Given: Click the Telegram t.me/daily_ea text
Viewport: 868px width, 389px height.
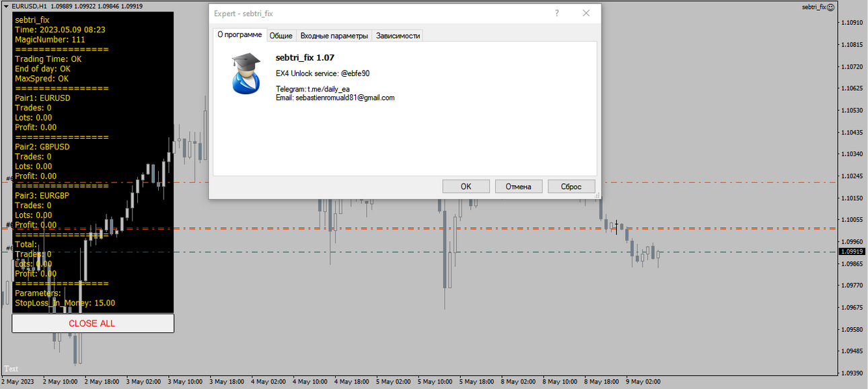Looking at the screenshot, I should [x=313, y=89].
